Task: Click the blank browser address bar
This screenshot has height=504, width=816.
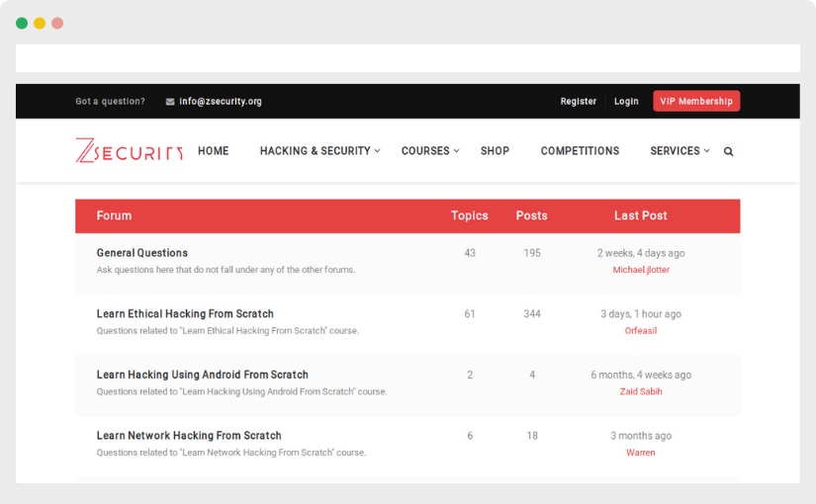Action: tap(408, 58)
